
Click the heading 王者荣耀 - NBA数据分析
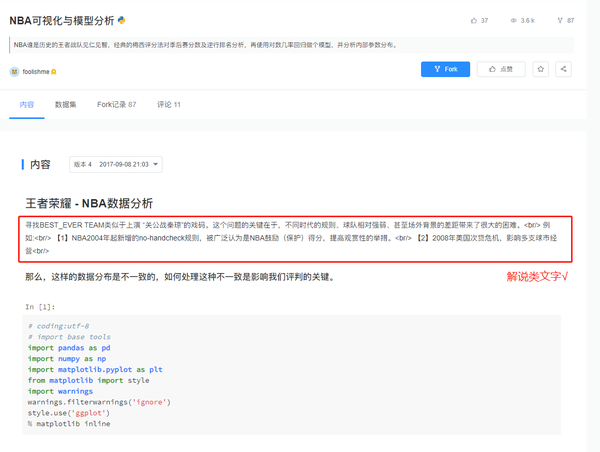[x=89, y=203]
